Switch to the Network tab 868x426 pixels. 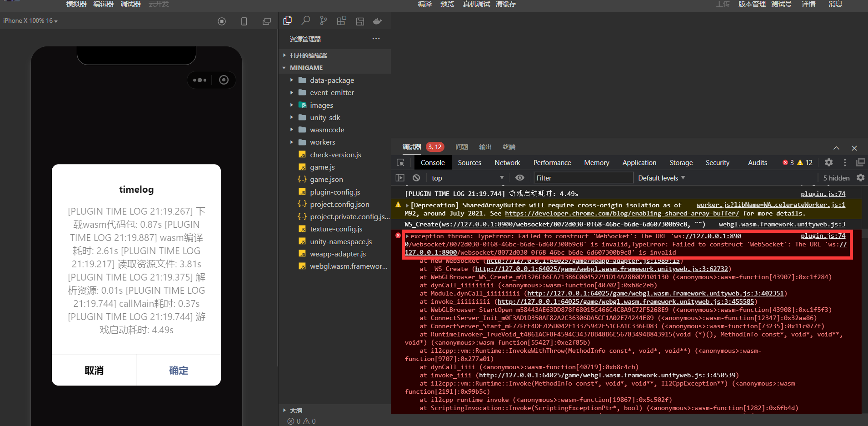click(x=507, y=162)
